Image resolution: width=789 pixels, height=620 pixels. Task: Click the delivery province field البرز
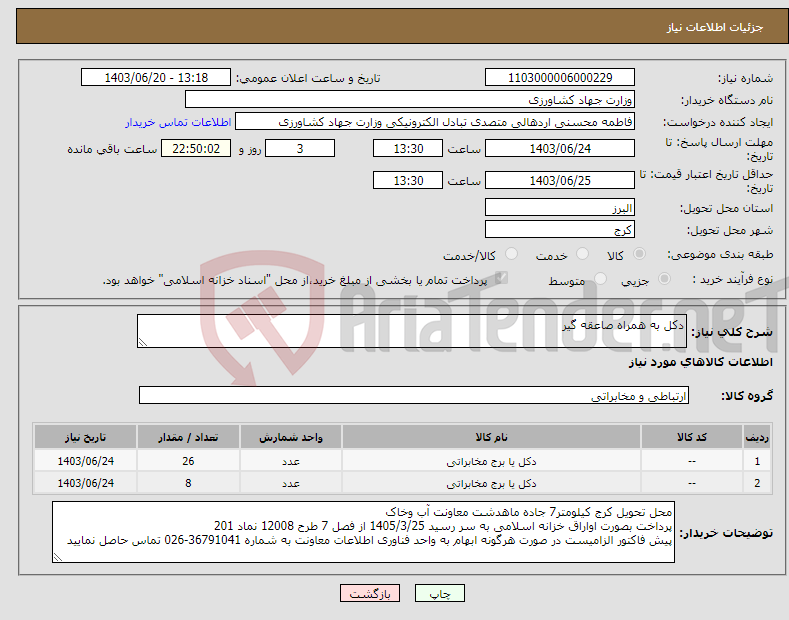click(560, 207)
